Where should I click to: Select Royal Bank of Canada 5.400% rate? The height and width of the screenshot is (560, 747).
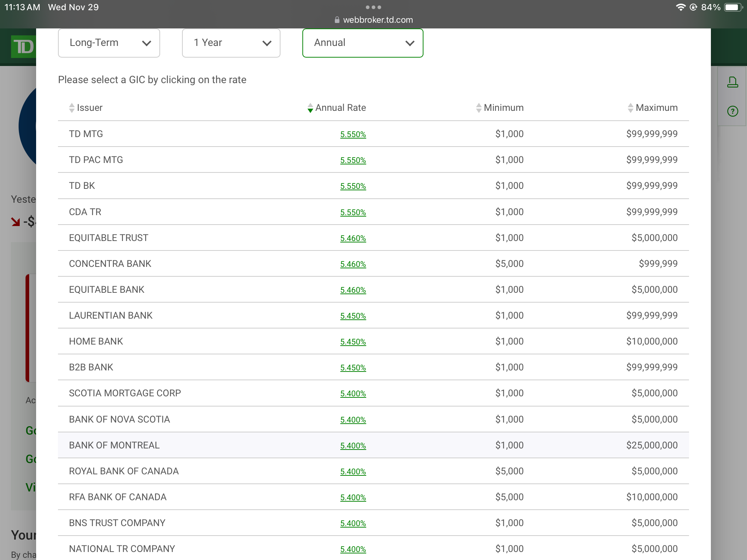coord(353,472)
